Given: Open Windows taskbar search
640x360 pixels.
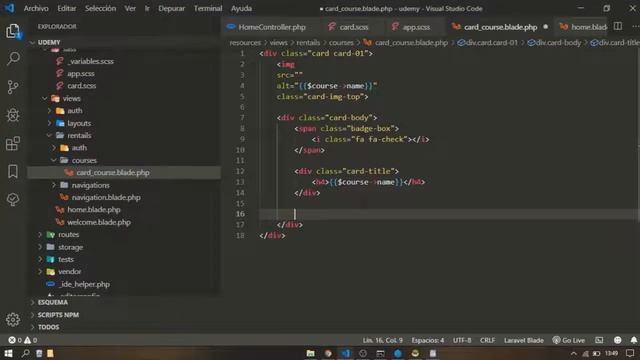Looking at the screenshot, I should pyautogui.click(x=25, y=353).
